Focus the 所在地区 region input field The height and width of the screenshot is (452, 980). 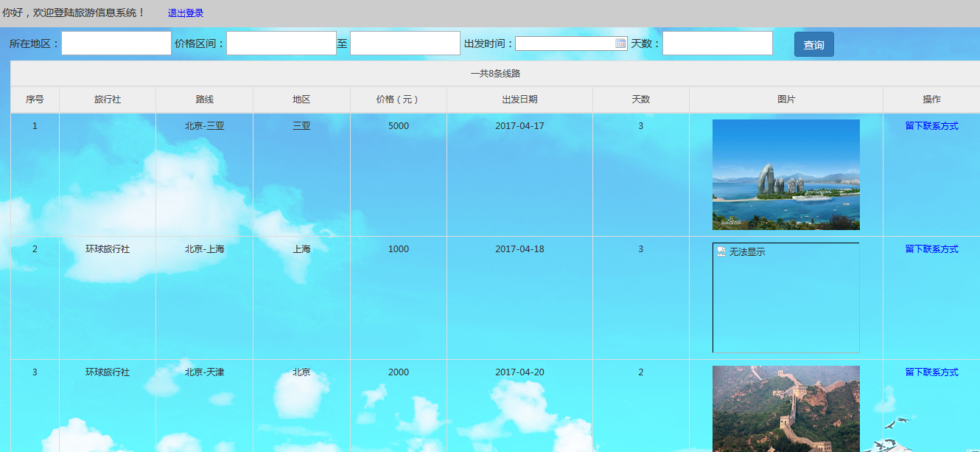click(116, 43)
